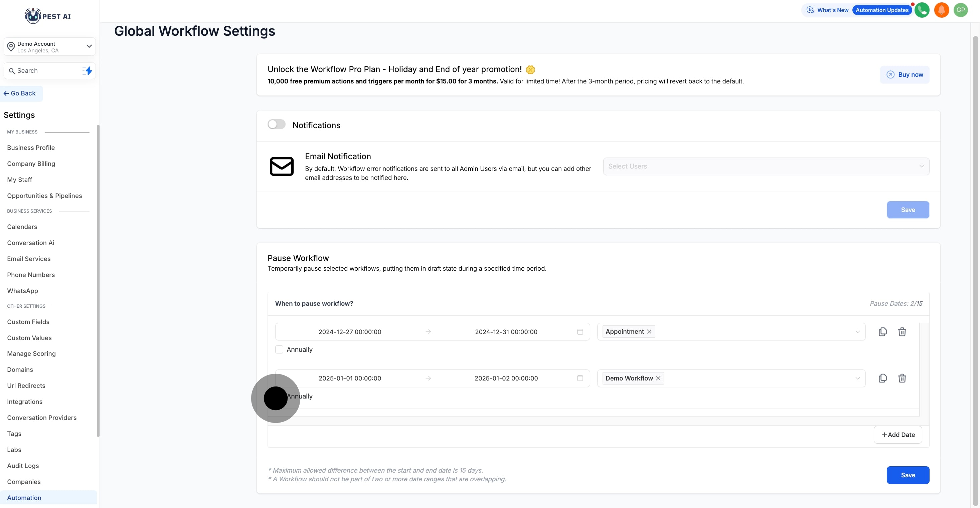Delete the Appointment pause date row
Image resolution: width=980 pixels, height=508 pixels.
[x=902, y=332]
